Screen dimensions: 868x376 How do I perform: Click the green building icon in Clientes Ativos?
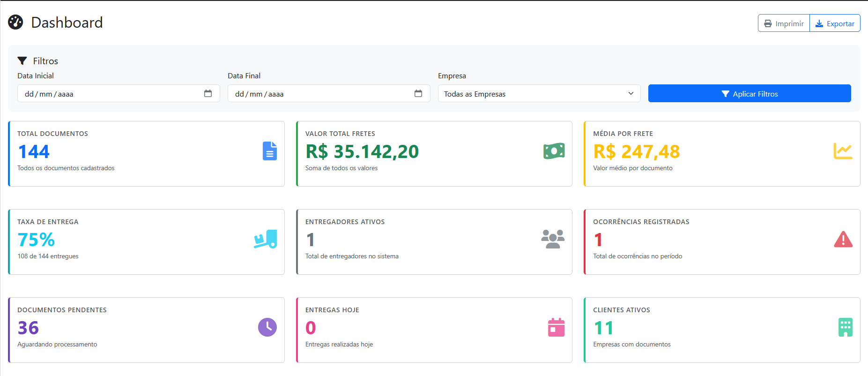point(845,327)
